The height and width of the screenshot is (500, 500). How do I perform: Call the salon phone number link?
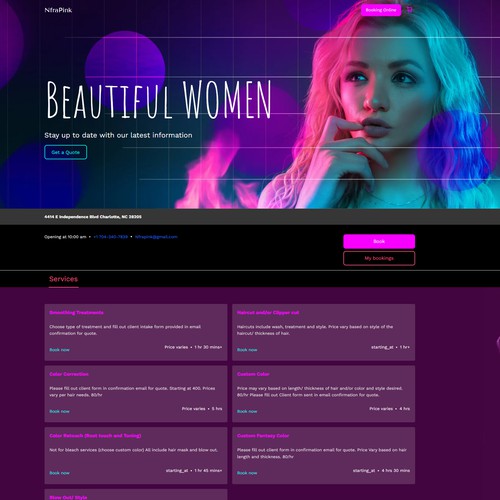110,237
